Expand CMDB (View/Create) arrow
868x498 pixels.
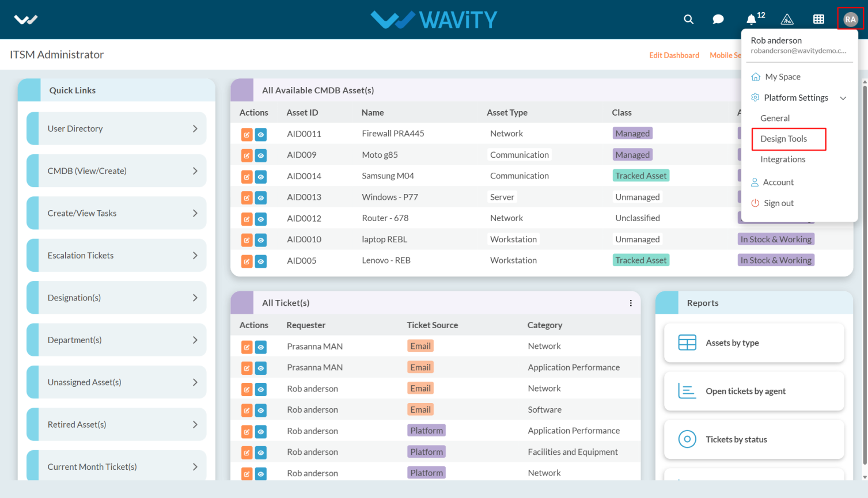tap(195, 171)
